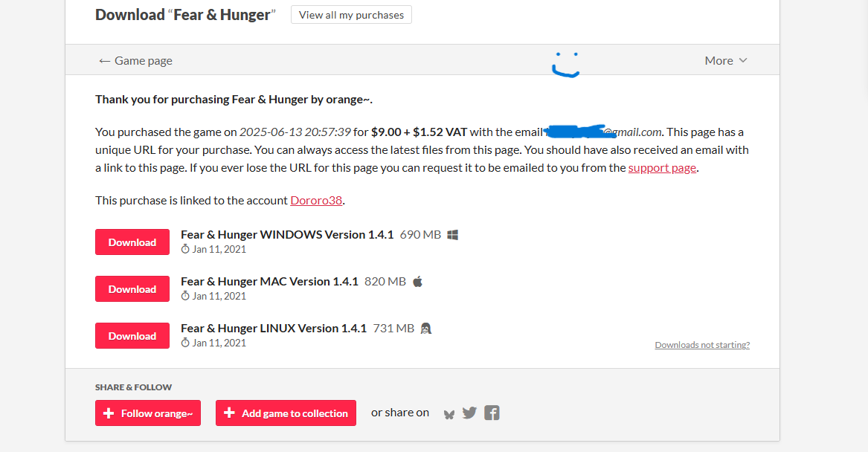This screenshot has height=452, width=868.
Task: Expand the More dropdown menu
Action: point(726,60)
